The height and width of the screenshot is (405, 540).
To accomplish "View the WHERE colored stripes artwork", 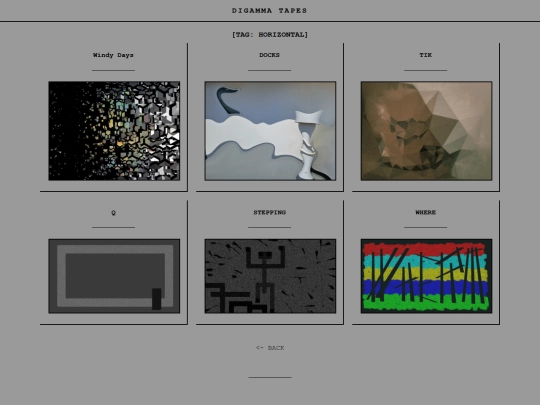I will (426, 276).
